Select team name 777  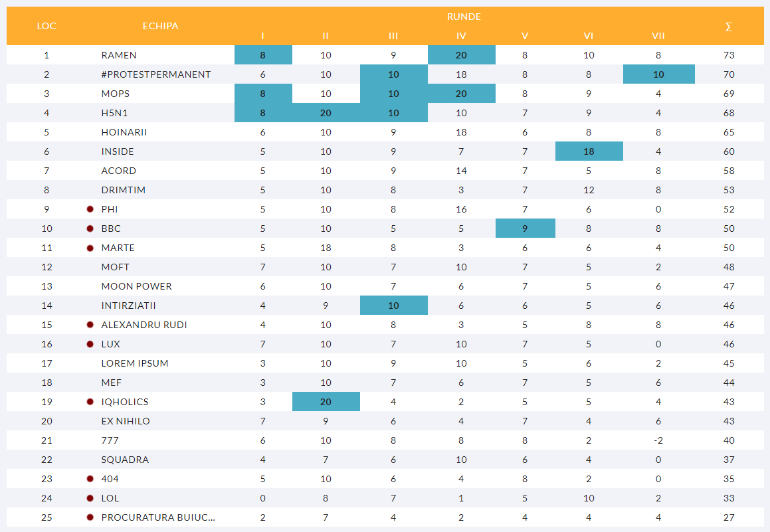[x=110, y=440]
